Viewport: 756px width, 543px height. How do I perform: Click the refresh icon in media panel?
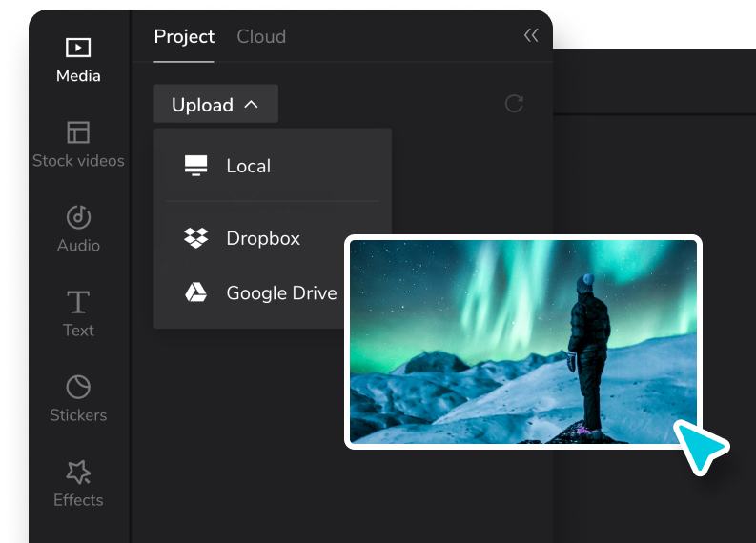514,104
